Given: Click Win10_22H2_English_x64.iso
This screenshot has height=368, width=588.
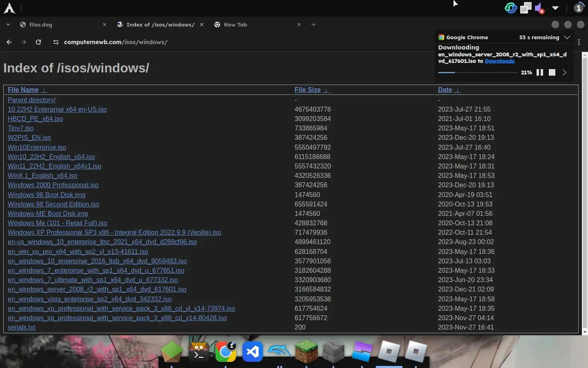Looking at the screenshot, I should 51,157.
